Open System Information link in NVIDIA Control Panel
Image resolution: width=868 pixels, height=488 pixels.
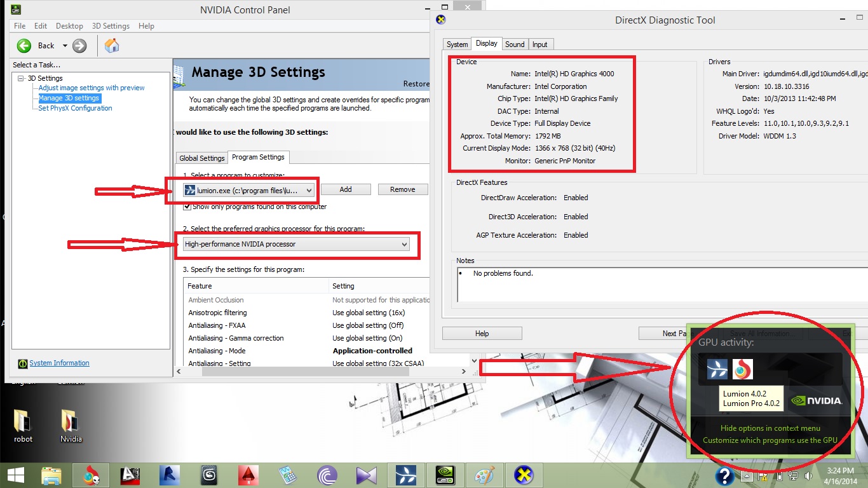click(x=59, y=363)
